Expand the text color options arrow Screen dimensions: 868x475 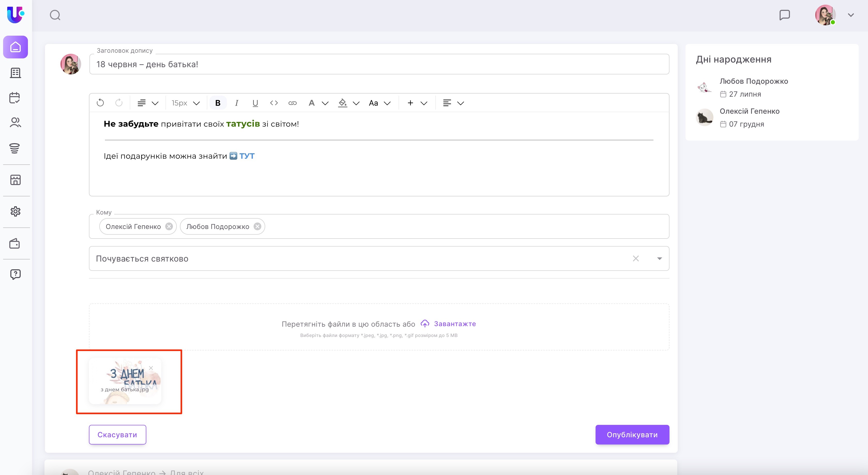(x=325, y=103)
